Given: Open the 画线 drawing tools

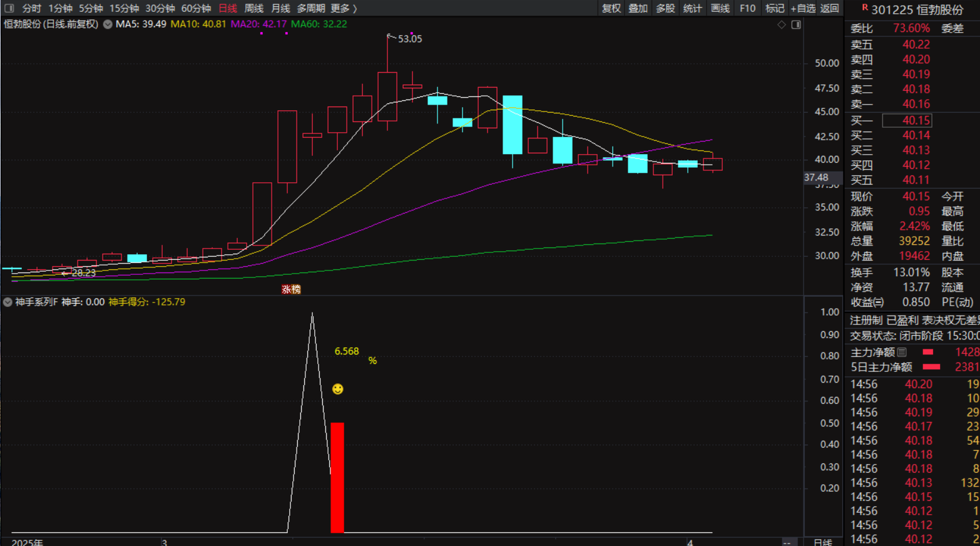Looking at the screenshot, I should pyautogui.click(x=720, y=8).
